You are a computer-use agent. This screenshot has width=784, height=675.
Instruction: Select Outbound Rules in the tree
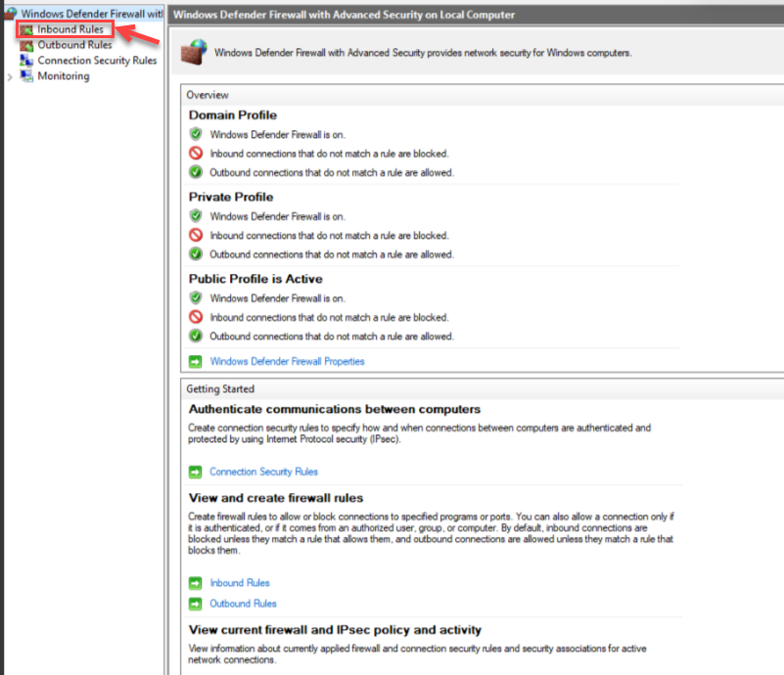click(x=74, y=45)
